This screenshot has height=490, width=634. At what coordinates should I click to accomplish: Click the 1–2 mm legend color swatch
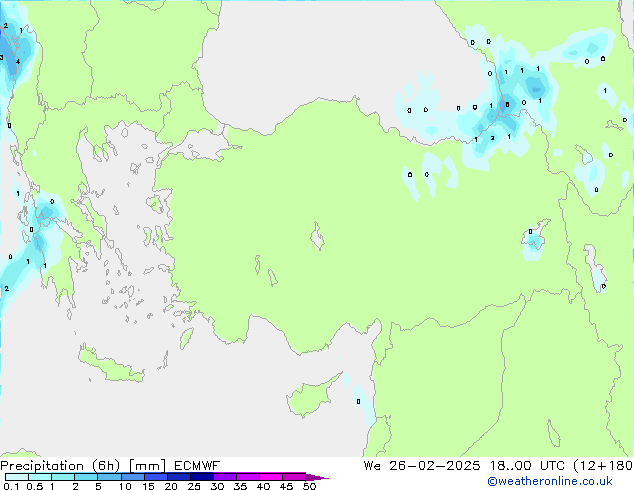click(63, 477)
